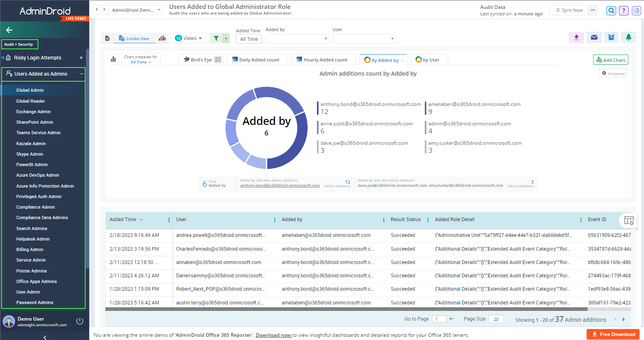Click the email report envelope icon
This screenshot has height=340, width=644.
point(594,37)
